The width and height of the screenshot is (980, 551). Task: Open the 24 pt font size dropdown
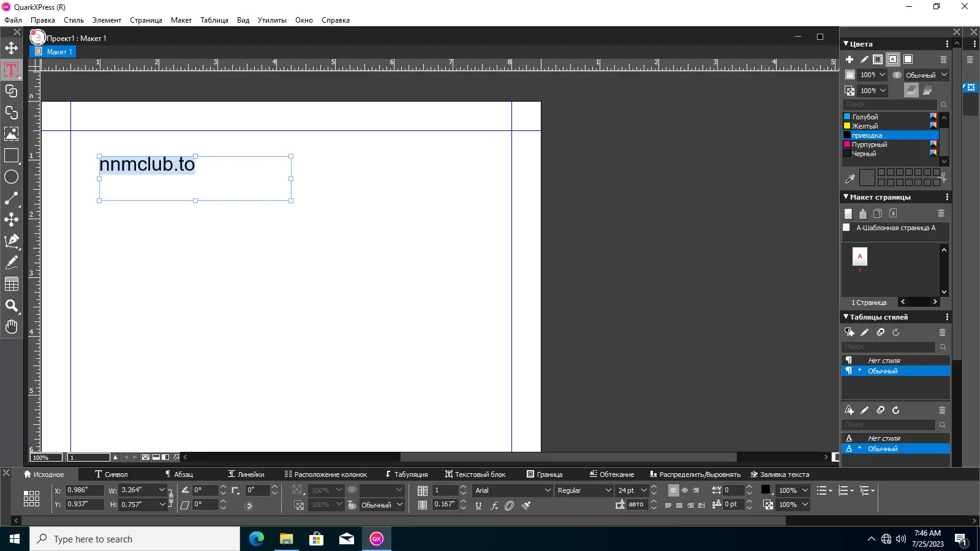pyautogui.click(x=632, y=490)
